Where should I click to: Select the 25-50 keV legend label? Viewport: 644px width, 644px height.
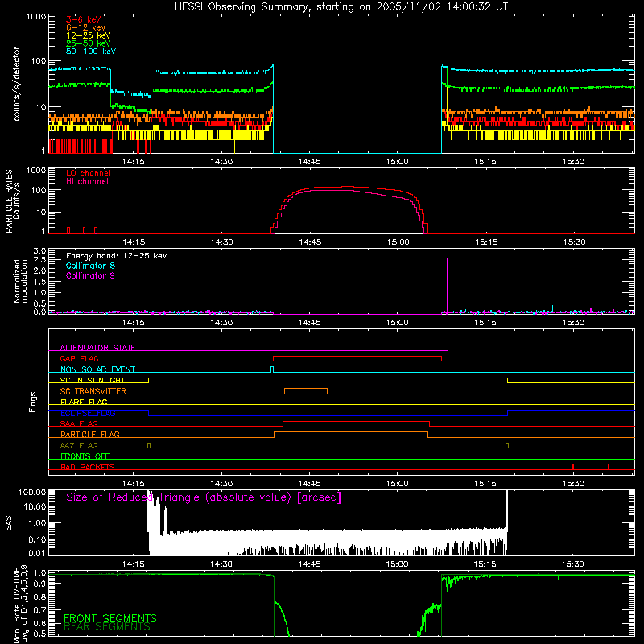tap(89, 43)
